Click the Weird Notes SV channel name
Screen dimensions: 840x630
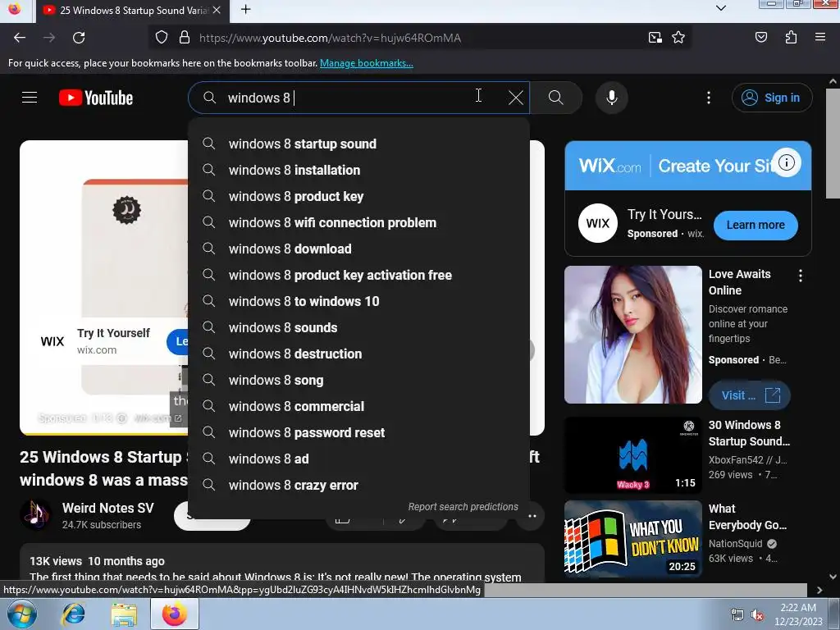pos(107,508)
